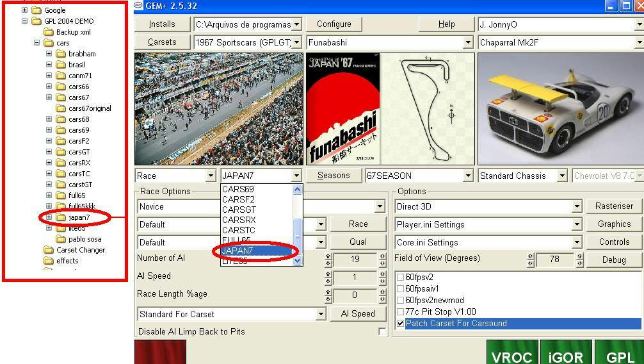Select the cars69 folder icon
Image resolution: width=644 pixels, height=364 pixels.
pos(61,130)
